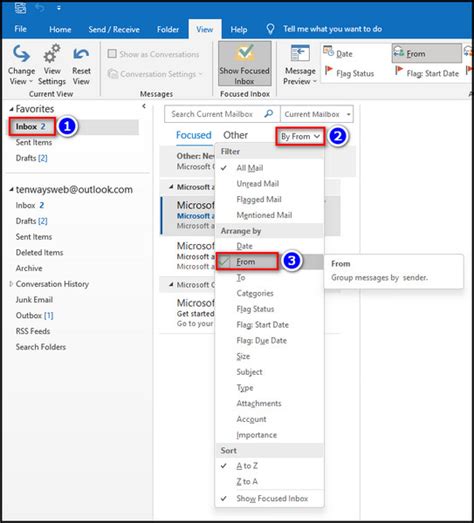Switch to the Focused inbox tab

tap(194, 135)
